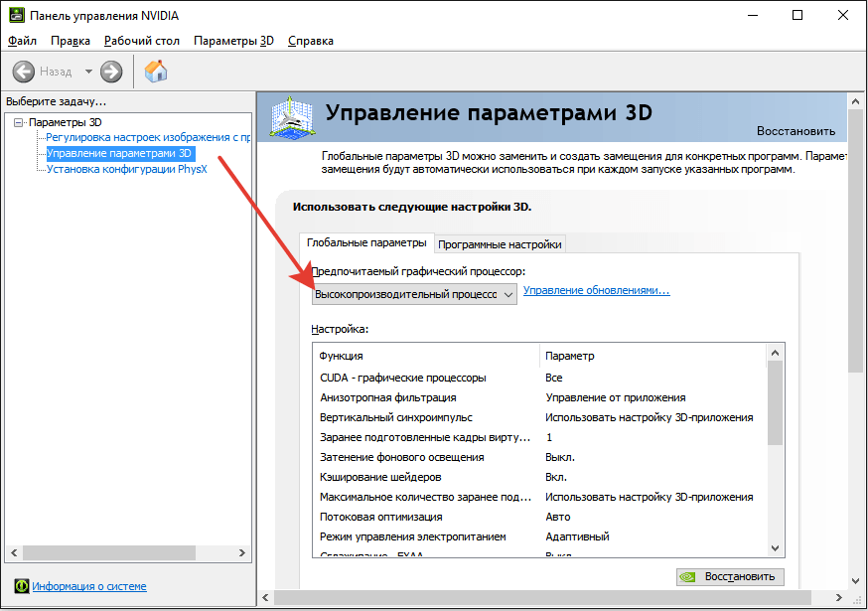The height and width of the screenshot is (611, 868).
Task: Click the system information icon at bottom left
Action: (21, 586)
